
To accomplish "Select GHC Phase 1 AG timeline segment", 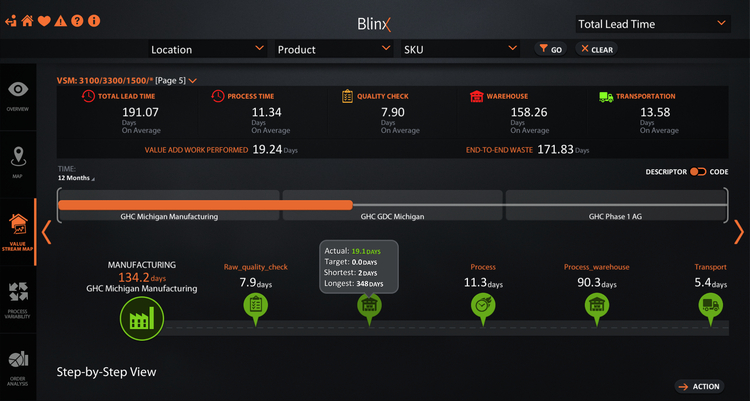I will pyautogui.click(x=616, y=205).
